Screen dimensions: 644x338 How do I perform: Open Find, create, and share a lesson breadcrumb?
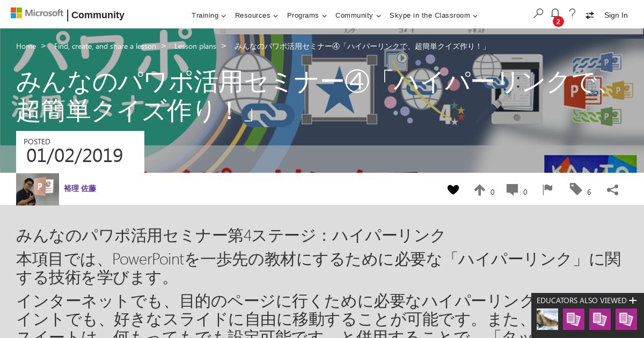105,46
